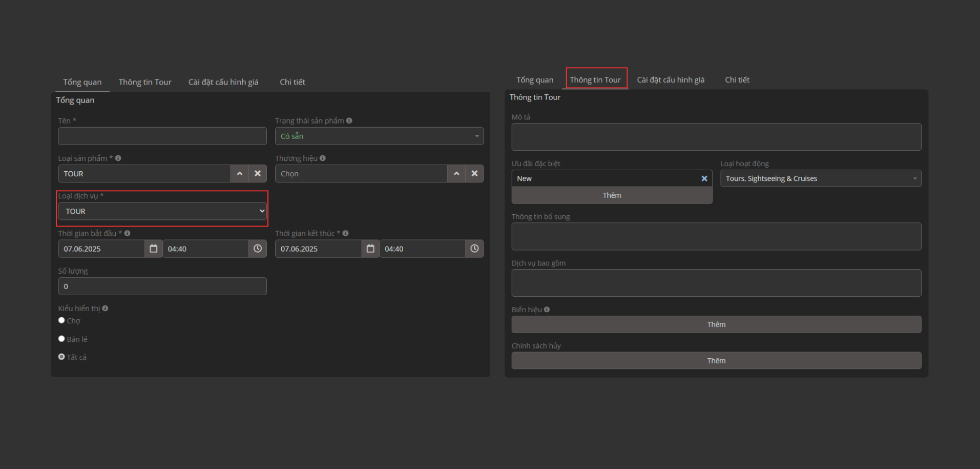The height and width of the screenshot is (469, 980).
Task: Open the Trạng thái sản phẩm dropdown
Action: pyautogui.click(x=379, y=136)
